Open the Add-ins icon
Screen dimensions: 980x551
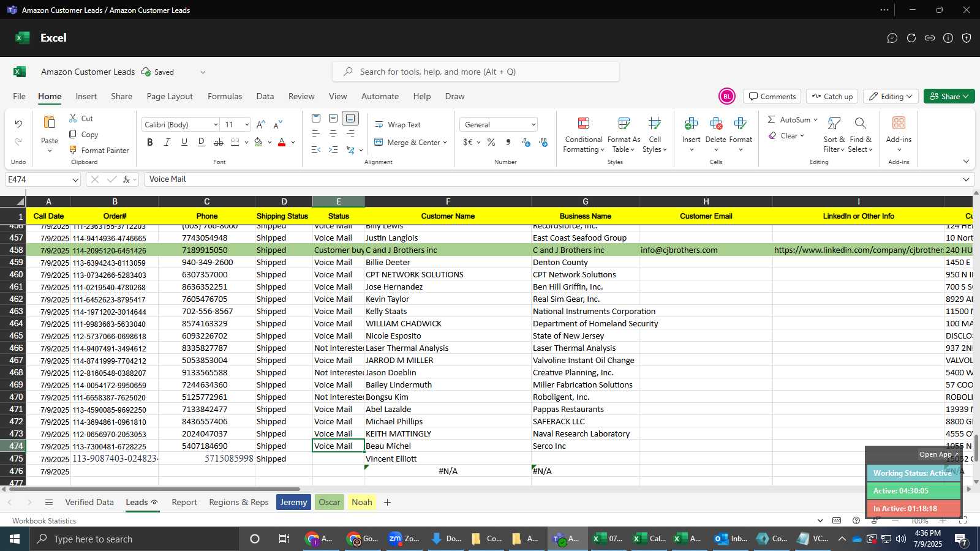coord(899,123)
